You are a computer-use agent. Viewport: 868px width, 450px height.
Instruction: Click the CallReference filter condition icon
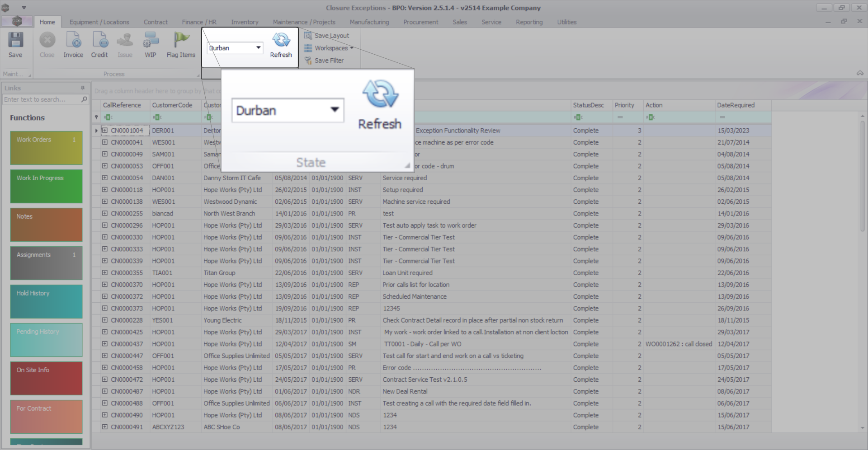(108, 117)
